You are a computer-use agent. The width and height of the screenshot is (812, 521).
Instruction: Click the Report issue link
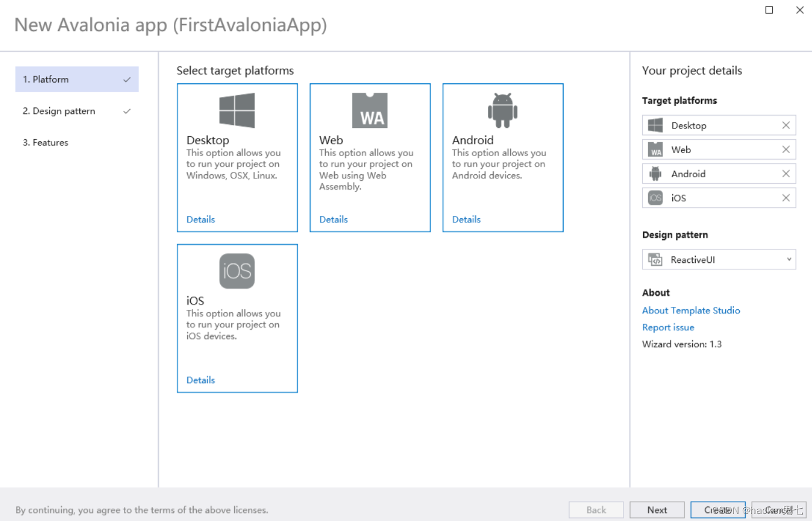tap(668, 327)
